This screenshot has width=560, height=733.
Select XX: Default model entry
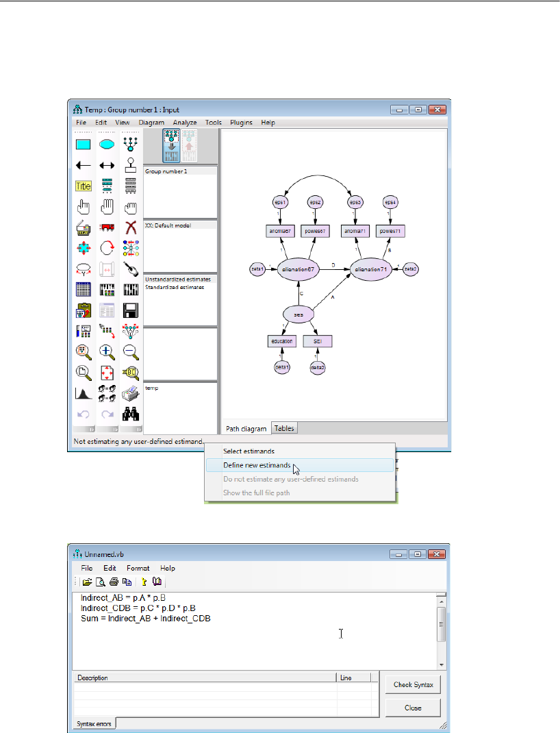tap(180, 225)
